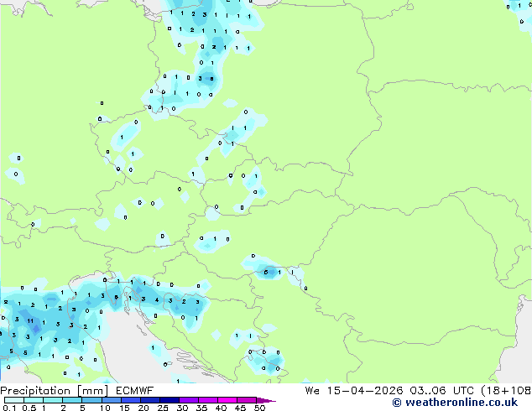Screen dimensions: 532x411
Task: Click the '(18+108' forecast offset text
Action: 506,391
